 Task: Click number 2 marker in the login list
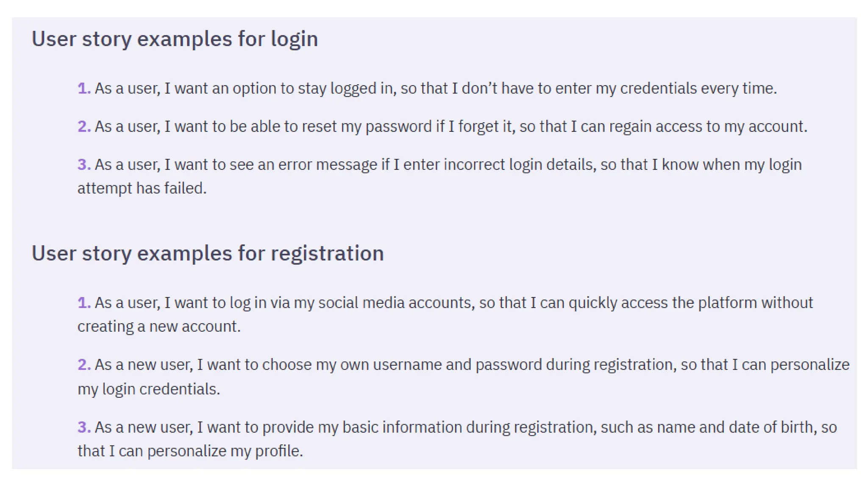pos(84,127)
